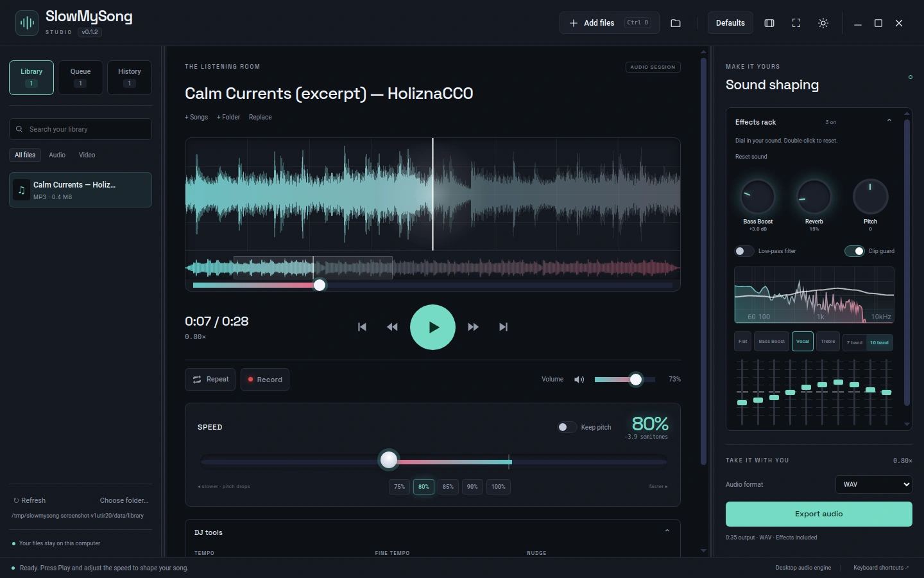Click the Refresh library icon

(x=16, y=500)
